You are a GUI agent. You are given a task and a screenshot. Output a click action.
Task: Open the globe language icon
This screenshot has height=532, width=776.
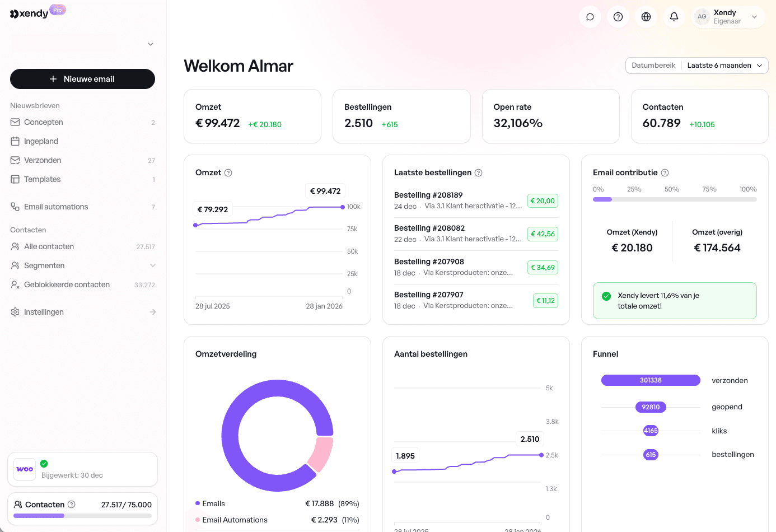click(x=646, y=16)
